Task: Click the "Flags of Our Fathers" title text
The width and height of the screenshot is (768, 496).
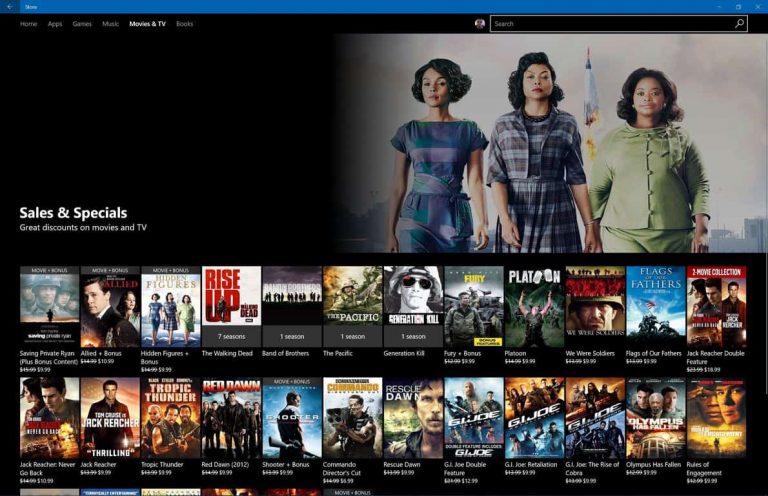Action: (653, 353)
